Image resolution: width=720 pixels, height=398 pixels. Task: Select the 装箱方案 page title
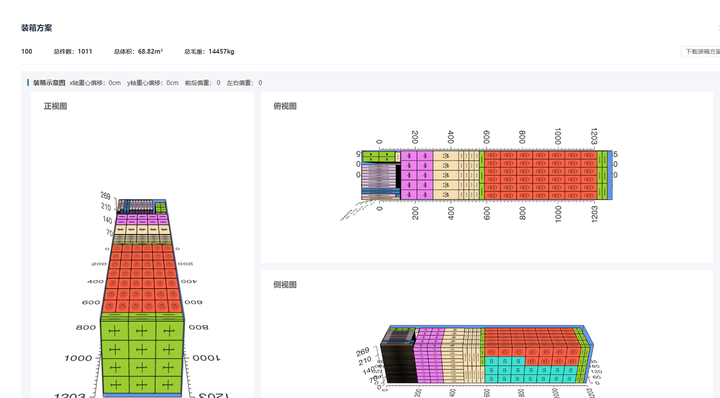point(36,28)
